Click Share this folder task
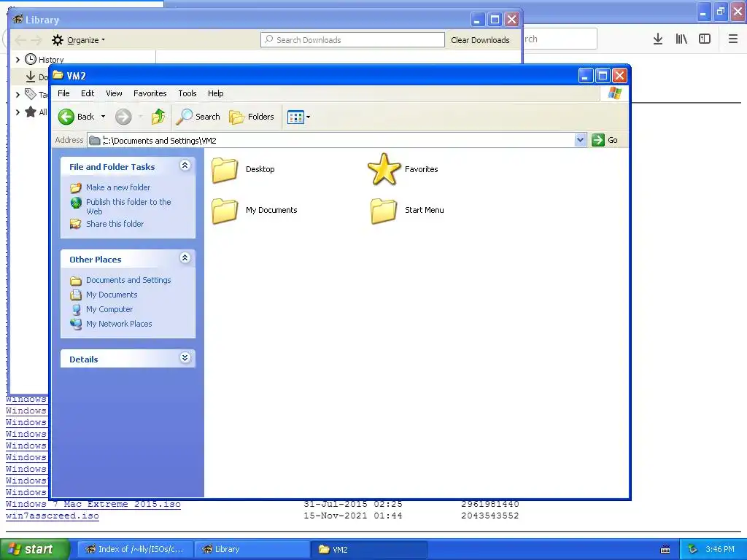The image size is (747, 560). point(115,224)
